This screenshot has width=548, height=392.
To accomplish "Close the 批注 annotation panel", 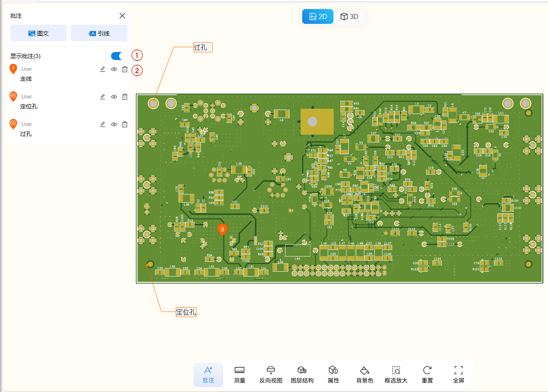I will pos(122,16).
